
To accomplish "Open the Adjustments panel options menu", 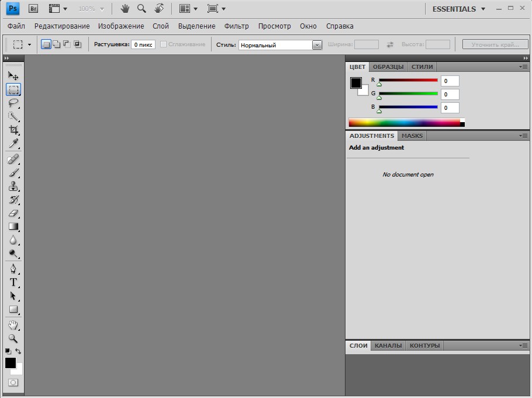I will click(523, 136).
